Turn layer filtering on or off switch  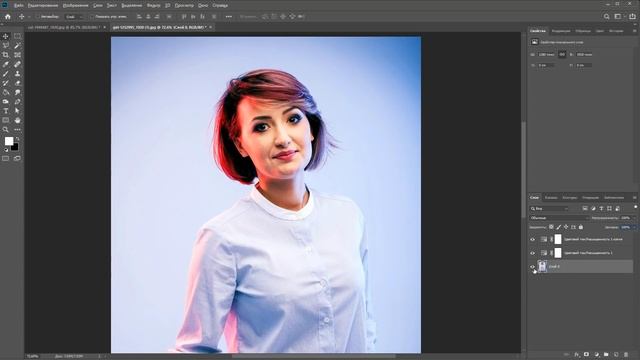pyautogui.click(x=635, y=207)
